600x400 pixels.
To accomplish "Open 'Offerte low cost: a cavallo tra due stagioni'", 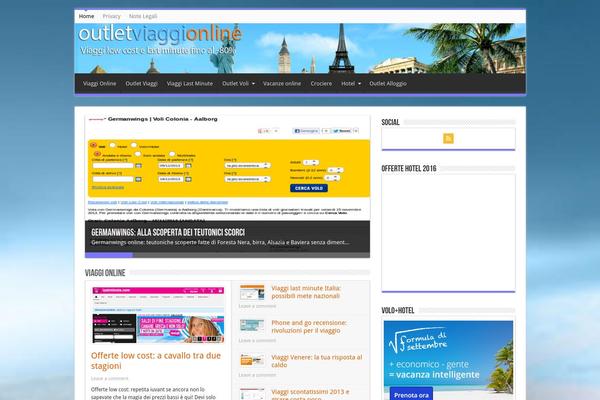I will [x=156, y=361].
